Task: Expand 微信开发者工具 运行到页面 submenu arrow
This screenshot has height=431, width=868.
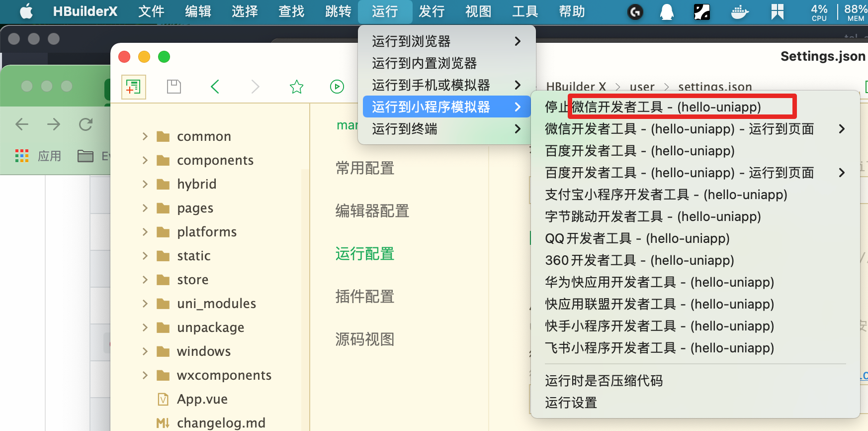Action: click(x=841, y=129)
